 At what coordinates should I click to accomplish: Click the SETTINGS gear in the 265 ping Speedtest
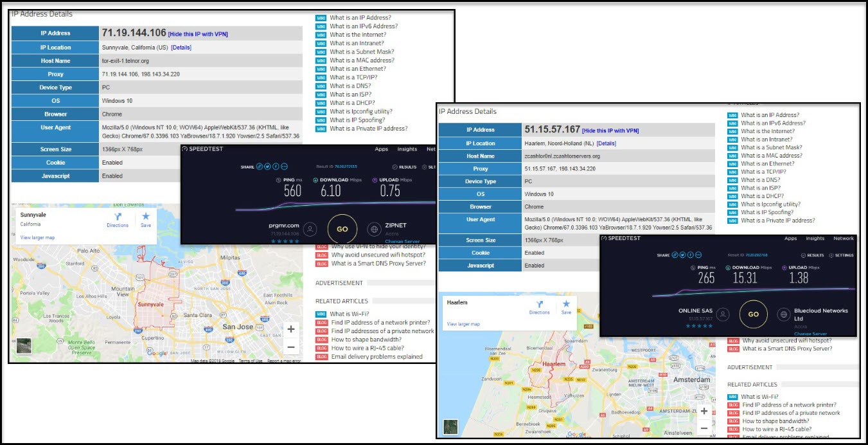[831, 255]
